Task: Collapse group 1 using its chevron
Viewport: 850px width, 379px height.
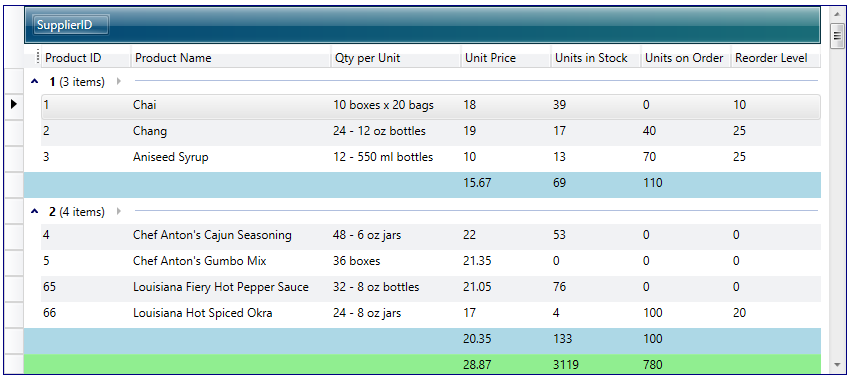Action: tap(35, 82)
